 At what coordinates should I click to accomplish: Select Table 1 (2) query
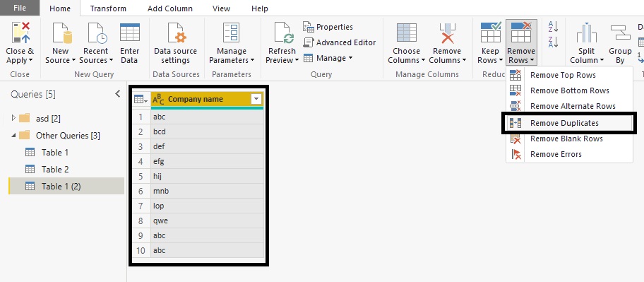tap(66, 186)
